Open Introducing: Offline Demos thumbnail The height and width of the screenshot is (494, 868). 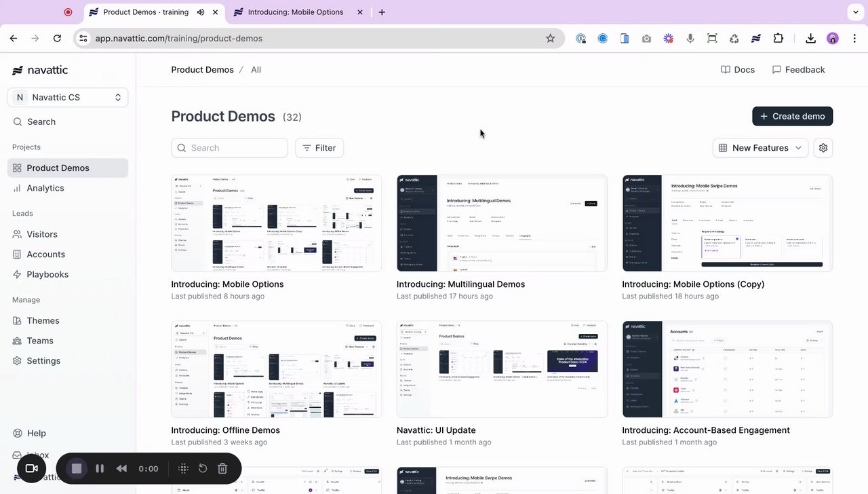pos(276,369)
